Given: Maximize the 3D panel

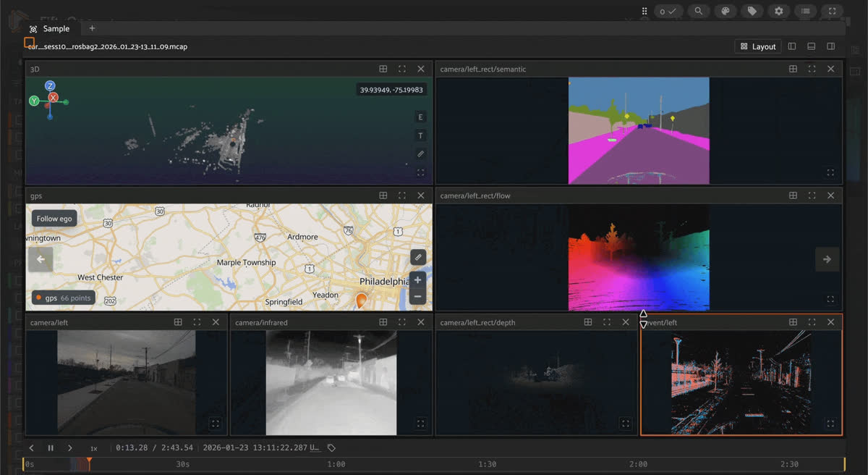Looking at the screenshot, I should coord(402,69).
